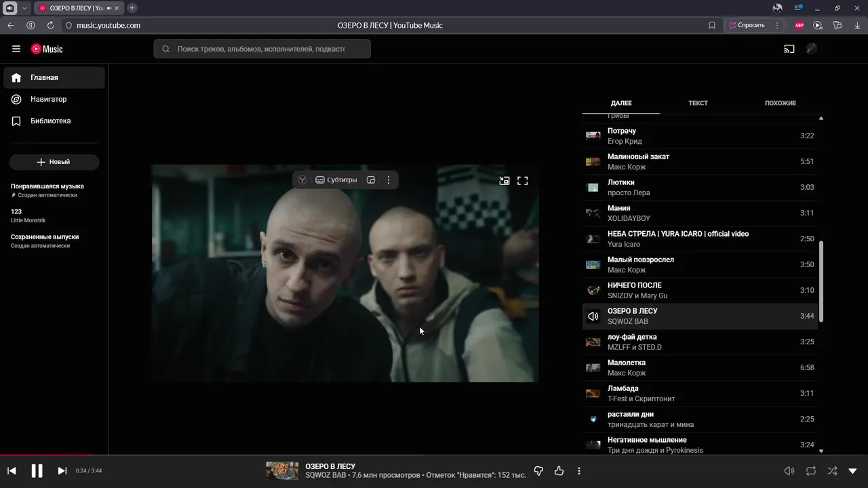Pause the current song

37,471
